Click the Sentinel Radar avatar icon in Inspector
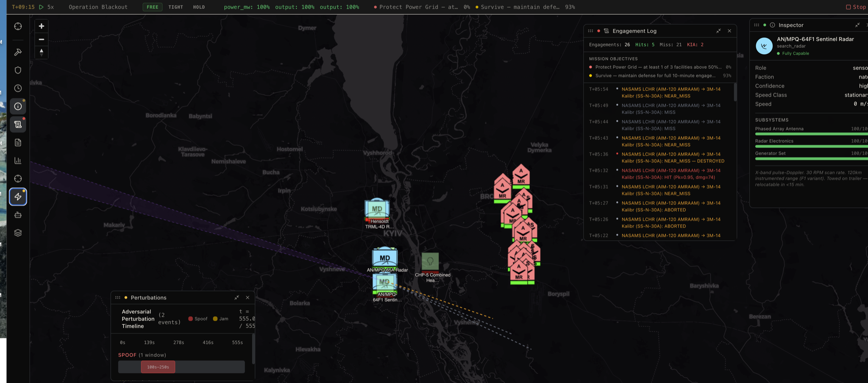868x383 pixels. point(764,46)
